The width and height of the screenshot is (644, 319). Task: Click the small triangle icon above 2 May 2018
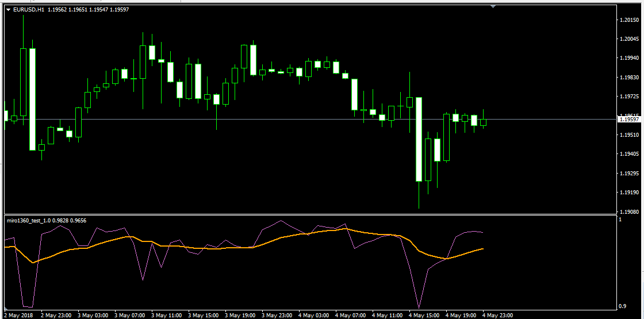pyautogui.click(x=6, y=308)
